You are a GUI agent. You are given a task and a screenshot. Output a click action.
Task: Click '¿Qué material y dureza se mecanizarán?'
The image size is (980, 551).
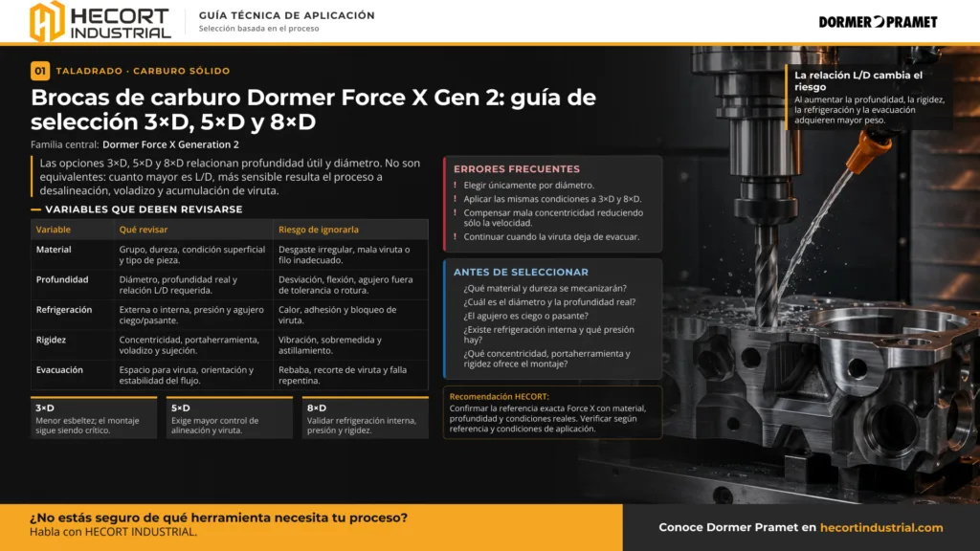(545, 288)
